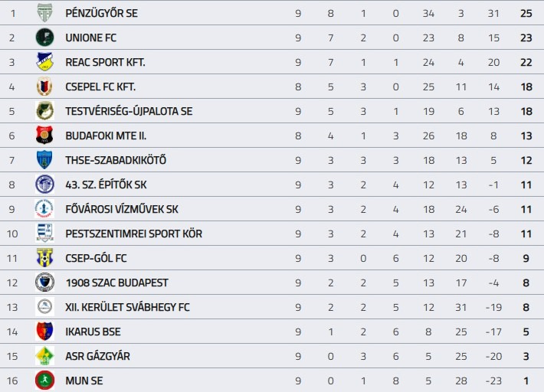Open the Pestszentimrei Sport Kör team link
544x392 pixels.
pos(134,234)
